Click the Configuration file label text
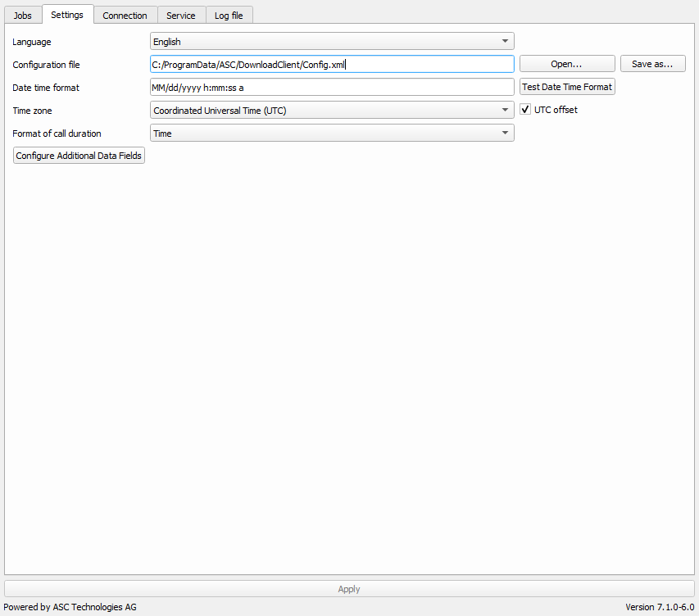699x616 pixels. (46, 65)
